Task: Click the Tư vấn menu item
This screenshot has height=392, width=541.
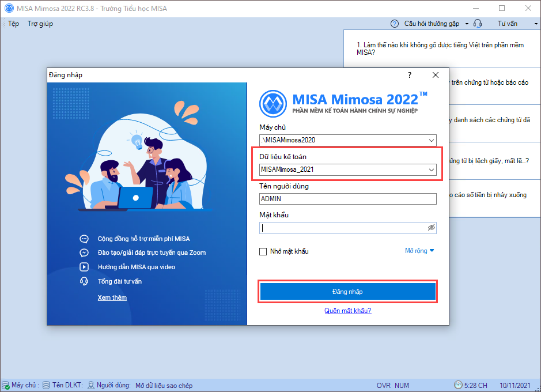Action: 507,24
